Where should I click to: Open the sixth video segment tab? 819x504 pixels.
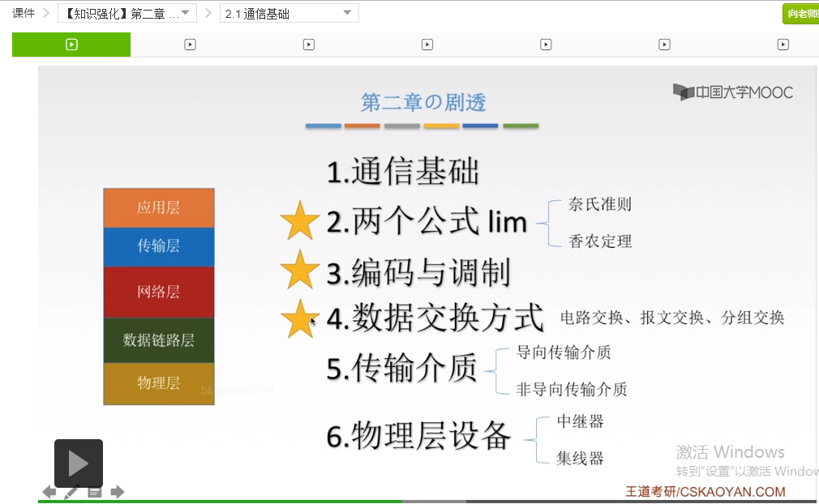coord(664,45)
